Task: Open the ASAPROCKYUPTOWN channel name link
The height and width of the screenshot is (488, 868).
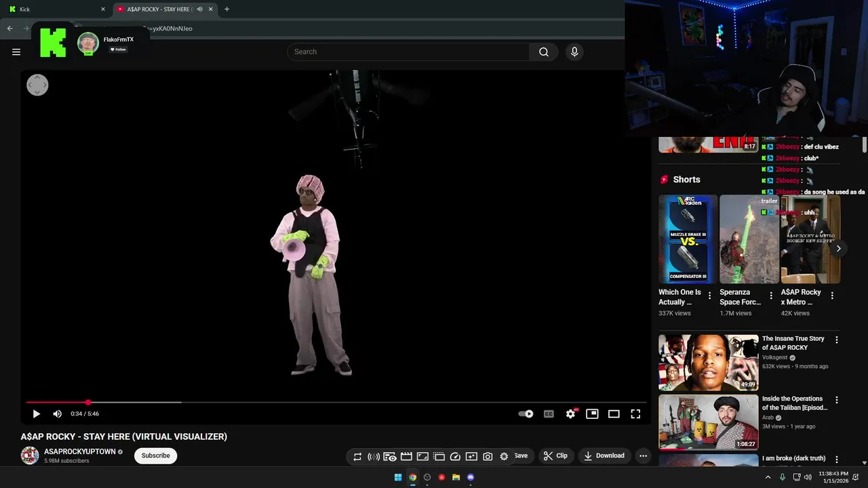Action: tap(79, 451)
